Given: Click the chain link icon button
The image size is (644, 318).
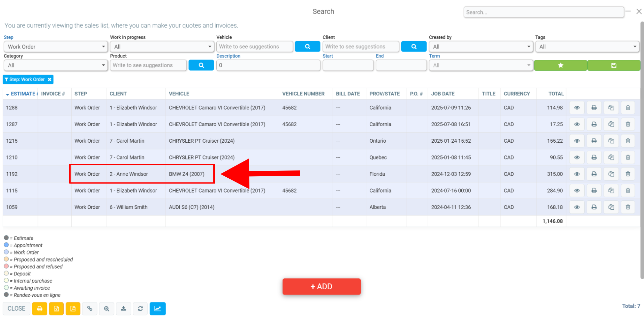Looking at the screenshot, I should click(90, 309).
